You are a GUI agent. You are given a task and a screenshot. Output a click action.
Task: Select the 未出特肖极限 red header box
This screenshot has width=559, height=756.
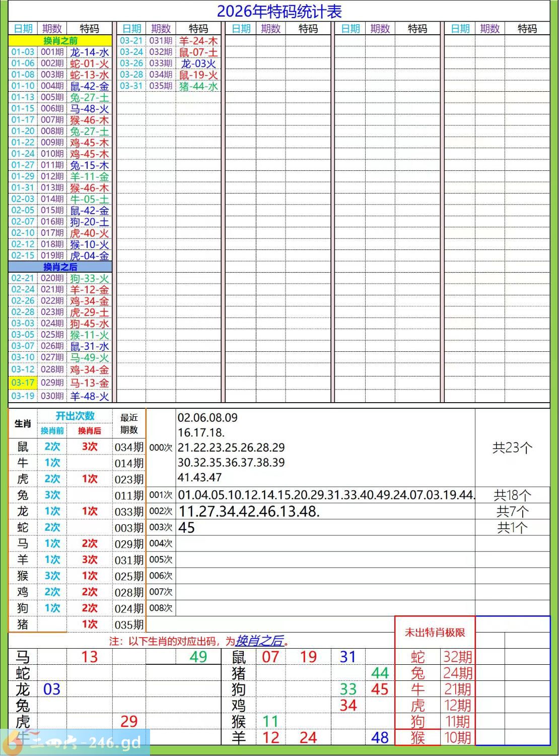(435, 633)
